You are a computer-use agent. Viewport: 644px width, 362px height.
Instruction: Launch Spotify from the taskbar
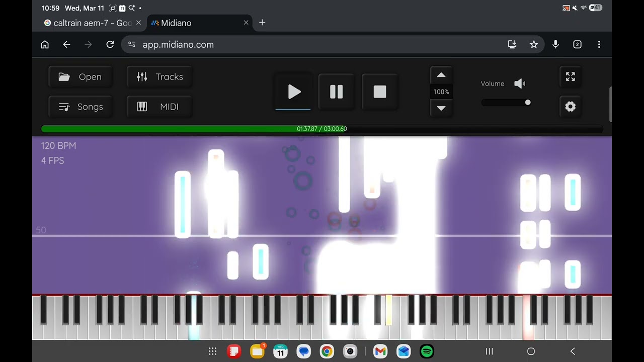click(427, 351)
